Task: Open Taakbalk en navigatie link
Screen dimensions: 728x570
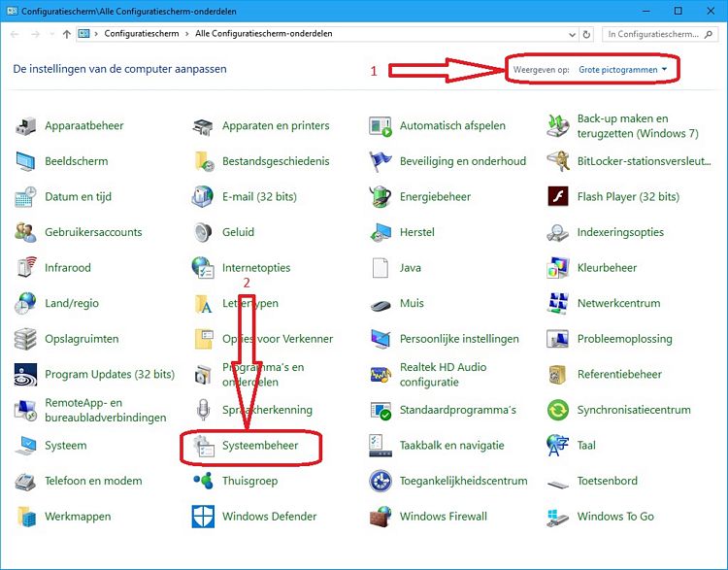Action: pyautogui.click(x=451, y=446)
